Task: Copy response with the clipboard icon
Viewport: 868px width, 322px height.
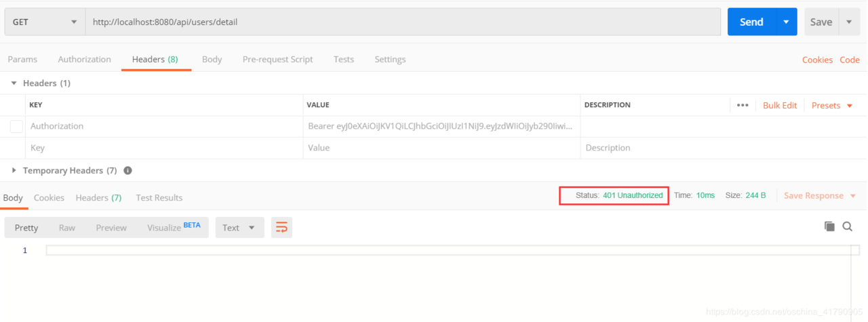Action: coord(829,226)
